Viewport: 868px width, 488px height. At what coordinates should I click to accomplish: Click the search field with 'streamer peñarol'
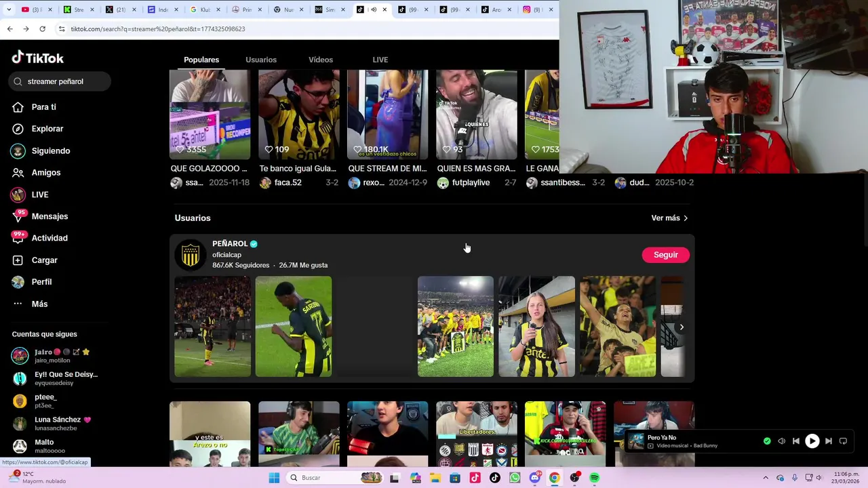60,81
